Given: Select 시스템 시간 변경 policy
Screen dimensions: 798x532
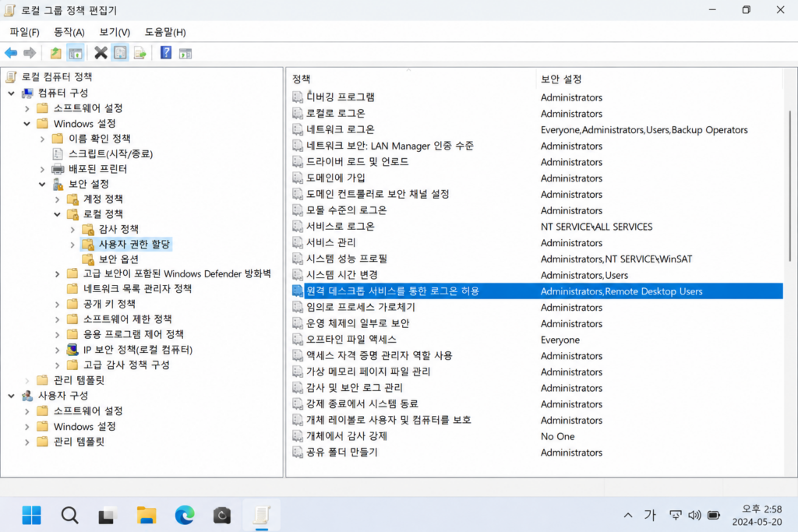Looking at the screenshot, I should click(341, 275).
